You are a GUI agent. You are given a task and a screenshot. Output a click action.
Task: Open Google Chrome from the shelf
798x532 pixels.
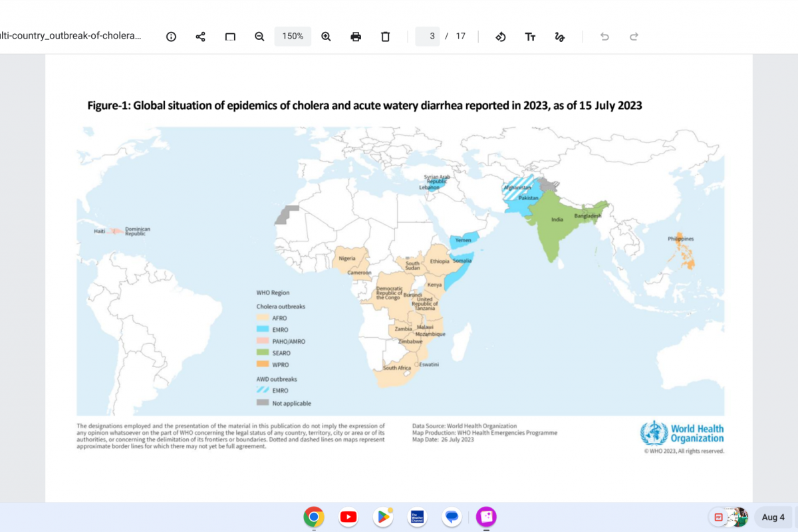pyautogui.click(x=313, y=517)
